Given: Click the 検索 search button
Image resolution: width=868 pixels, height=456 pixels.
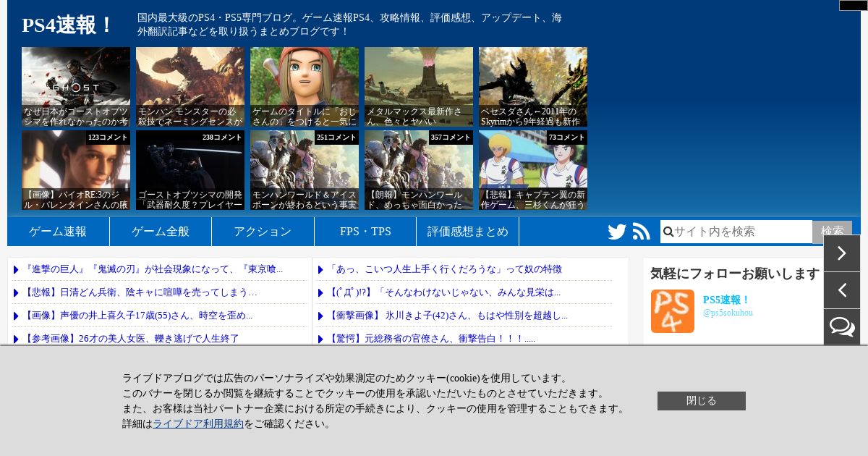Looking at the screenshot, I should point(832,232).
